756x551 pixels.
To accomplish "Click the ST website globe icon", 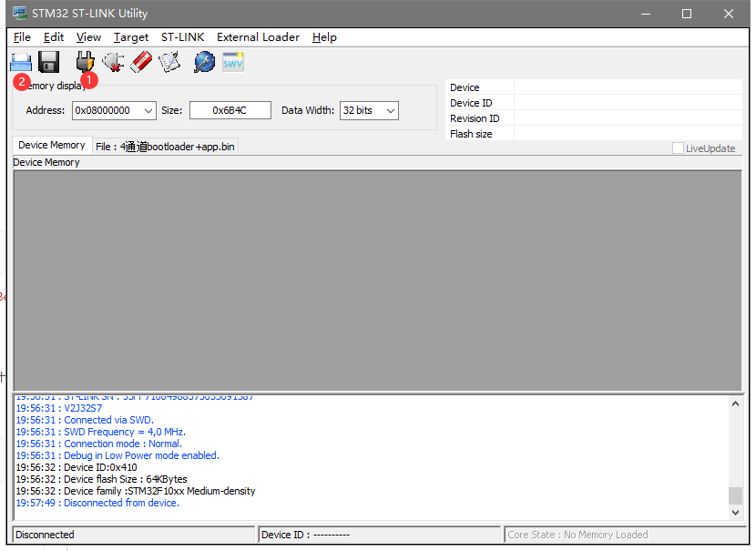I will [205, 62].
